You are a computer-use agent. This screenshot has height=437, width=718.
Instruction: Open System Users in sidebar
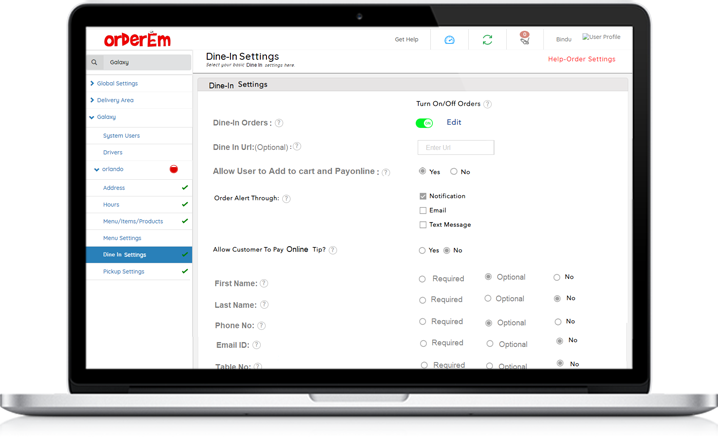pyautogui.click(x=121, y=136)
